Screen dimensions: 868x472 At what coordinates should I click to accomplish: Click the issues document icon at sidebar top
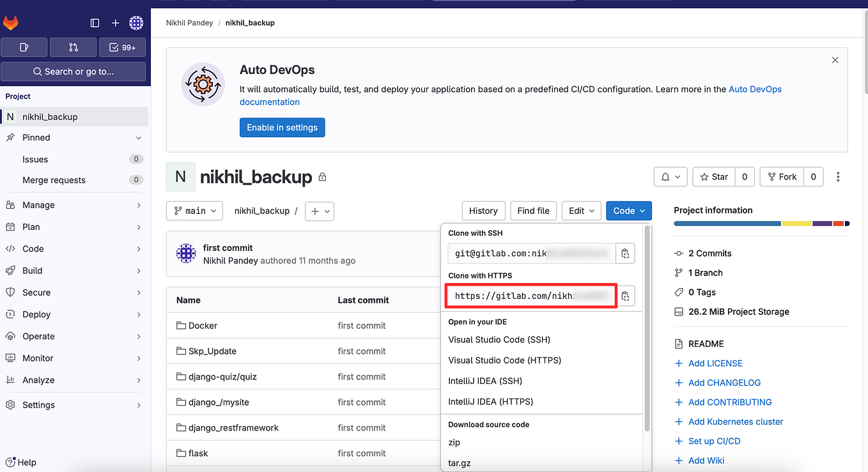(x=24, y=47)
